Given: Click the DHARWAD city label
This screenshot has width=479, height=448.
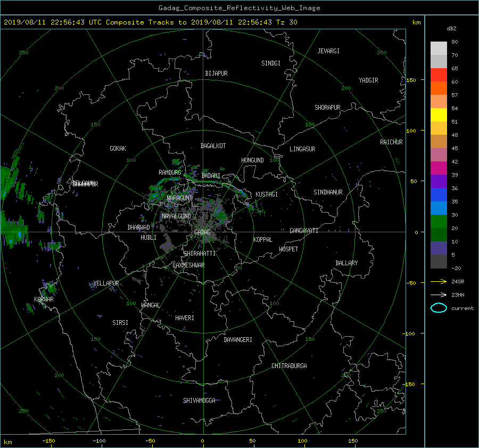Looking at the screenshot, I should coord(138,227).
